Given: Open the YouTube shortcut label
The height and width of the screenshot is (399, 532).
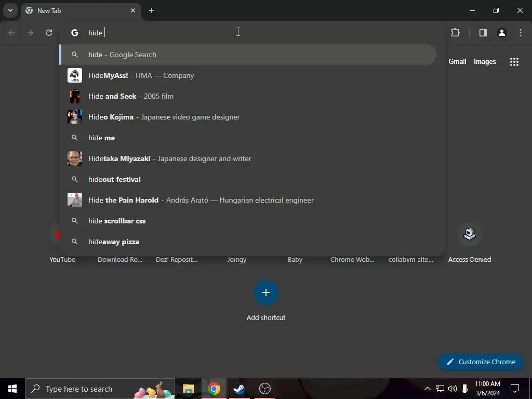Looking at the screenshot, I should point(62,260).
